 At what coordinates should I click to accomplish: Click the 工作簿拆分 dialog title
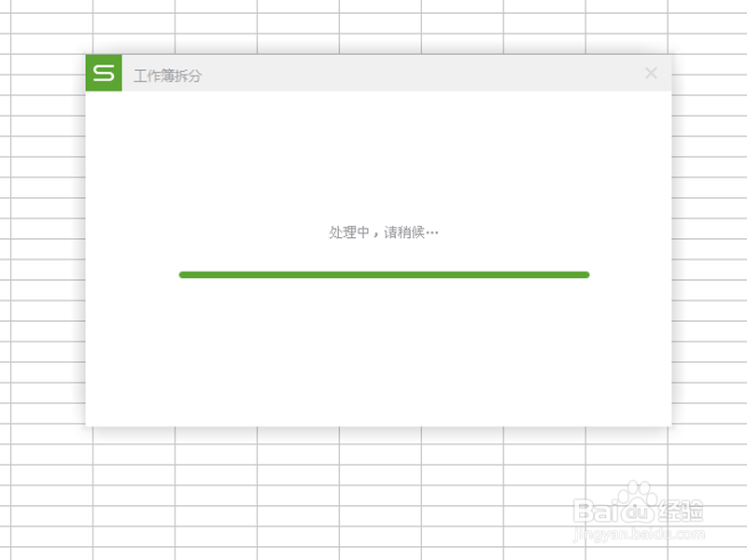(x=168, y=76)
